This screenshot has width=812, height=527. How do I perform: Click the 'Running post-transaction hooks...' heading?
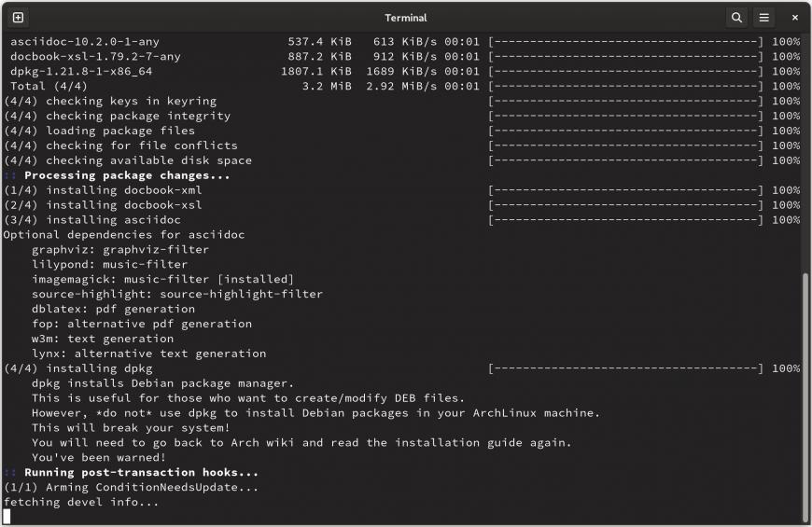pos(141,472)
